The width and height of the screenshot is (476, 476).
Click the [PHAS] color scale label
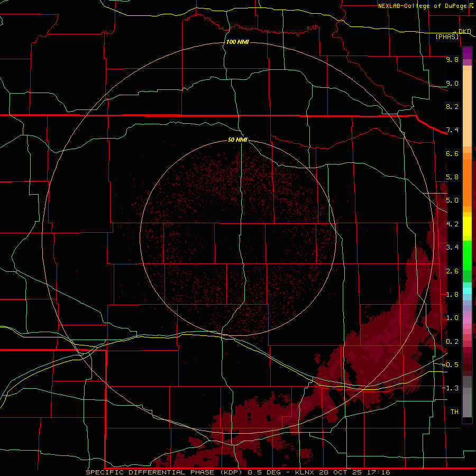tap(447, 36)
